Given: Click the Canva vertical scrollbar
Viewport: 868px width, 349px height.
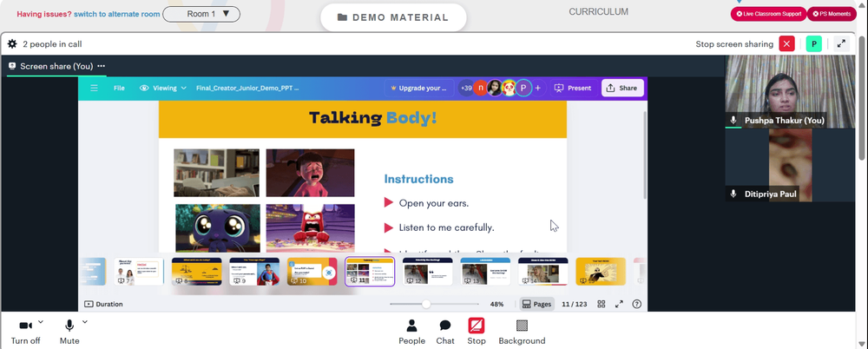Looking at the screenshot, I should point(644,155).
